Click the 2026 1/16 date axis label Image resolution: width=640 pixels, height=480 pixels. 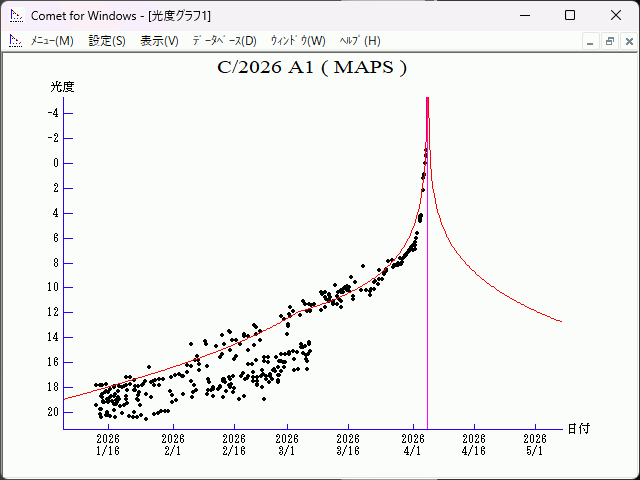tap(108, 444)
